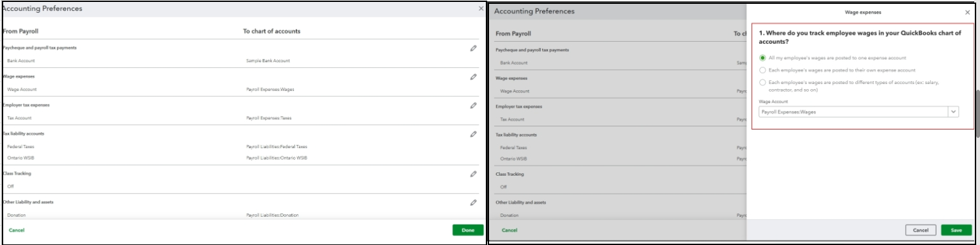This screenshot has width=980, height=245.
Task: Cancel the Wage expenses panel
Action: [x=920, y=230]
